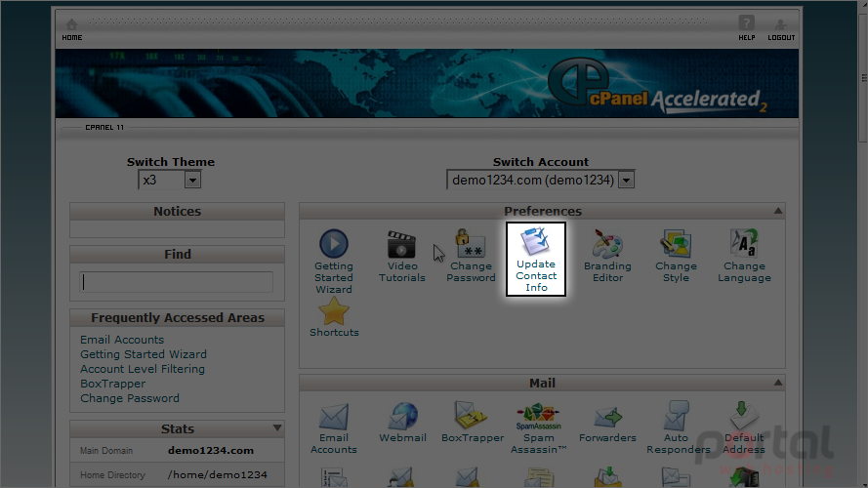
Task: Click the cPanel Accelerated banner logo
Action: click(657, 88)
